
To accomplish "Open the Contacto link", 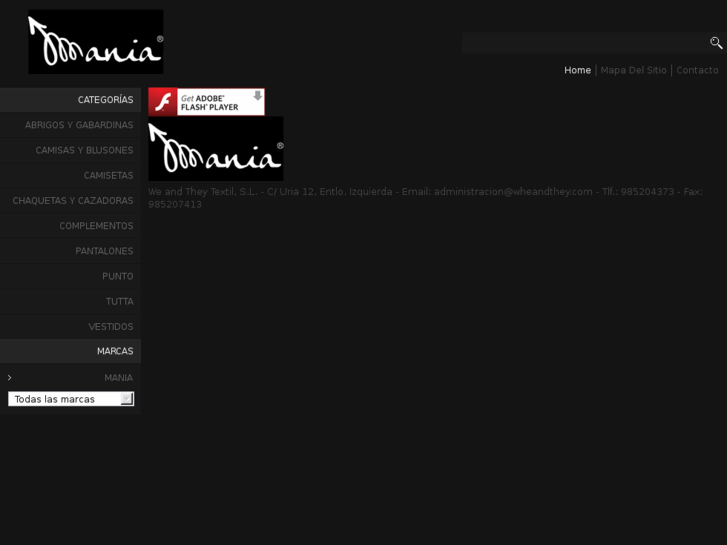I will (x=697, y=70).
